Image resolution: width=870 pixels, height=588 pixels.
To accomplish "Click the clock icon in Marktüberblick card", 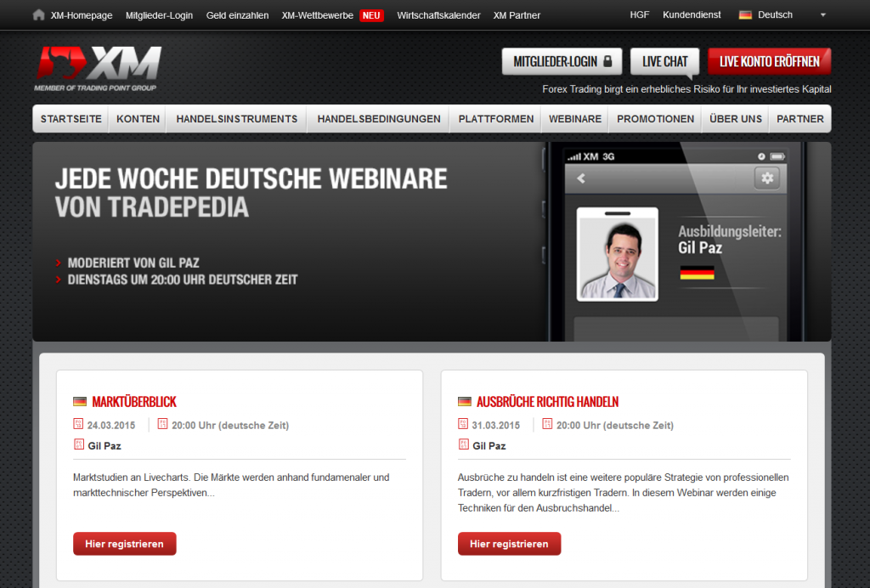I will click(162, 424).
